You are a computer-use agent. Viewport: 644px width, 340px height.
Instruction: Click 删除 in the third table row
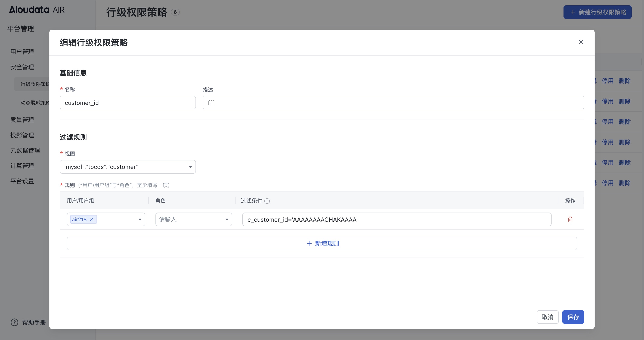click(x=624, y=122)
